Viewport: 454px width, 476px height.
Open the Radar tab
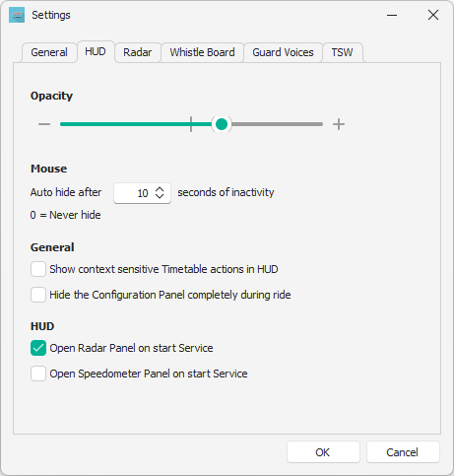coord(138,52)
